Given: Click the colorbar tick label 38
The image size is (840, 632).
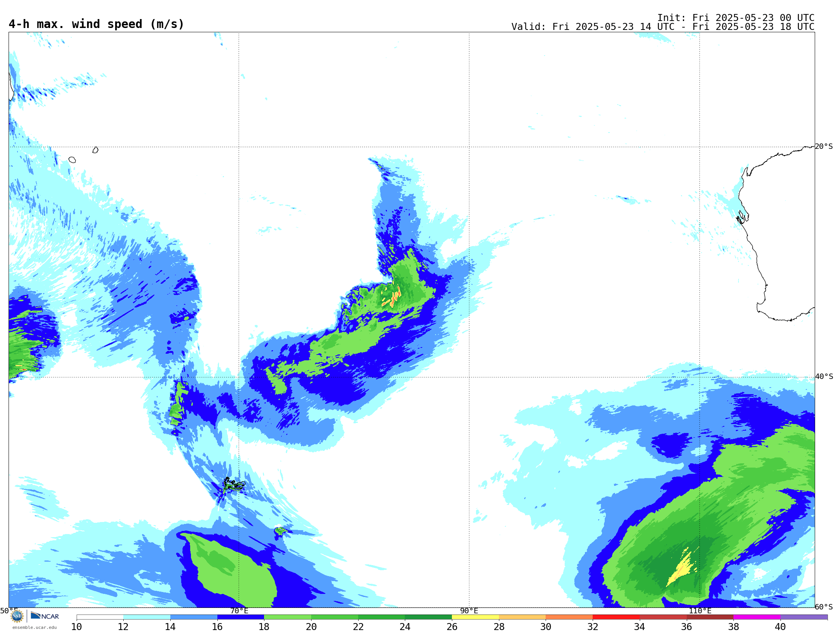Looking at the screenshot, I should [733, 627].
